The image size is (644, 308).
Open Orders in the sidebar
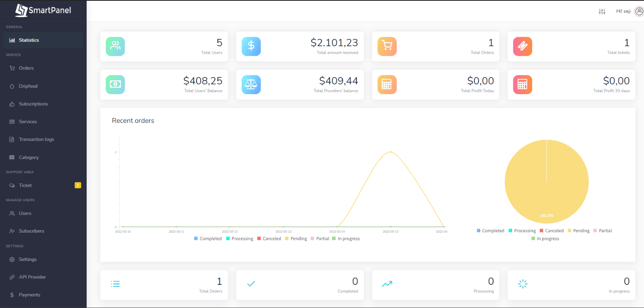click(26, 68)
